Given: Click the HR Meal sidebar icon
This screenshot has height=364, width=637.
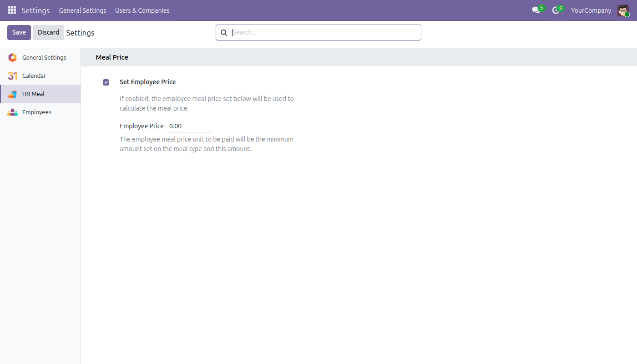Looking at the screenshot, I should click(x=13, y=94).
